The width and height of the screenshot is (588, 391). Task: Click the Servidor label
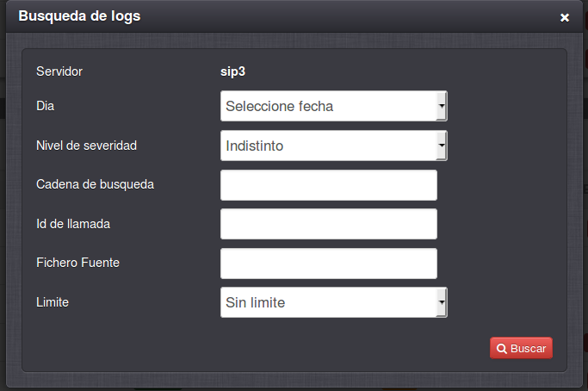(59, 71)
